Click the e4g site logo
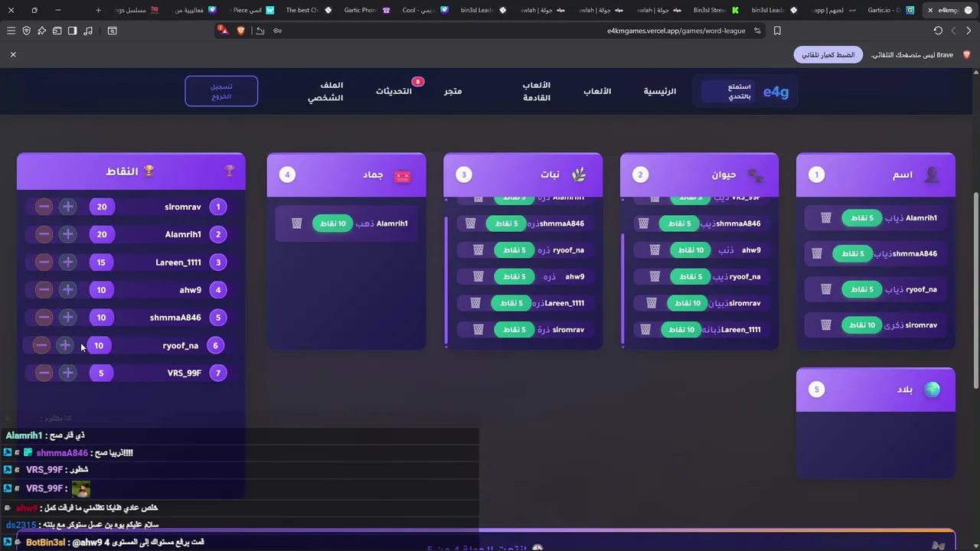 point(776,92)
